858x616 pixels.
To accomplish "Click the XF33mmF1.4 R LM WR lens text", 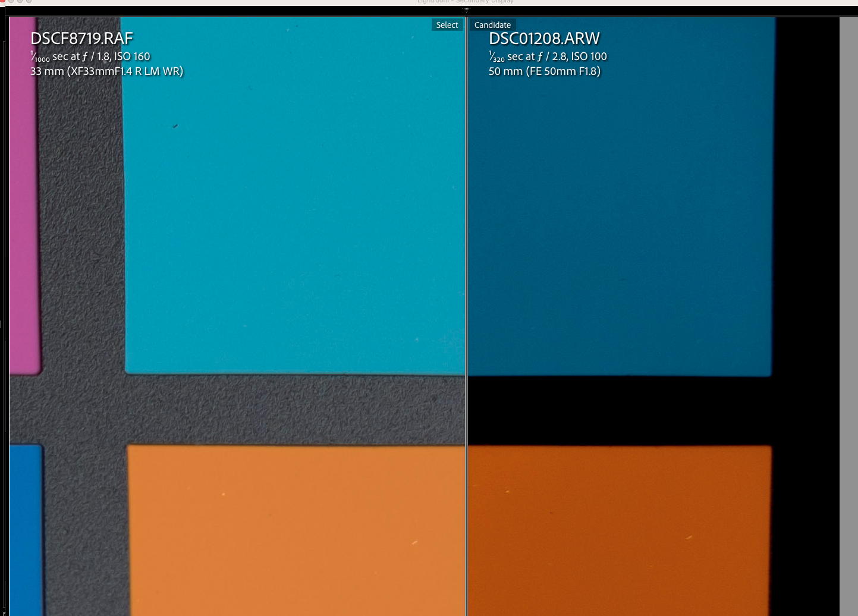I will coord(106,71).
